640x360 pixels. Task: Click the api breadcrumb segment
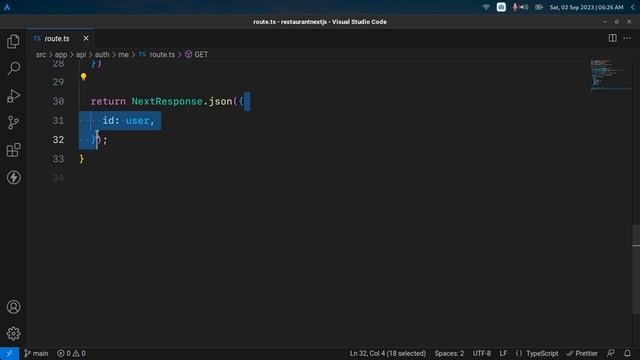(81, 55)
